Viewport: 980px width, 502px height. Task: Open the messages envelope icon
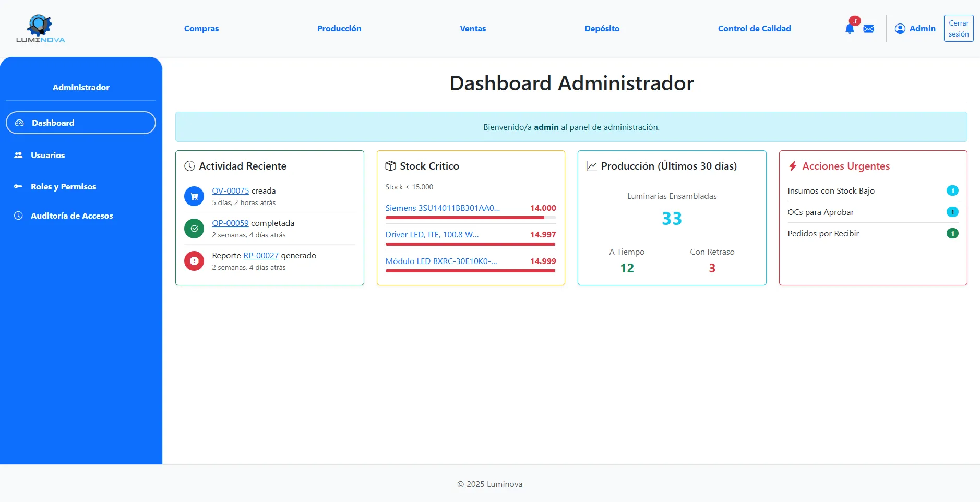pos(868,29)
